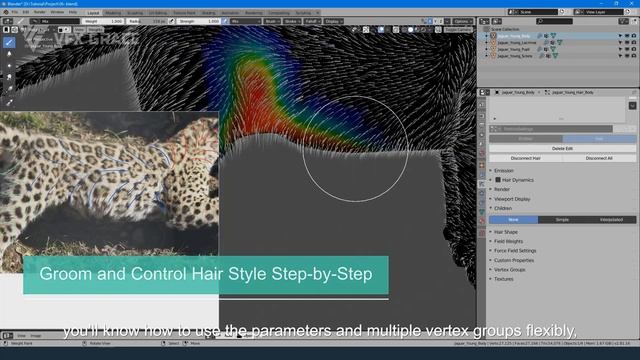Click the Disconnect All button

[599, 158]
